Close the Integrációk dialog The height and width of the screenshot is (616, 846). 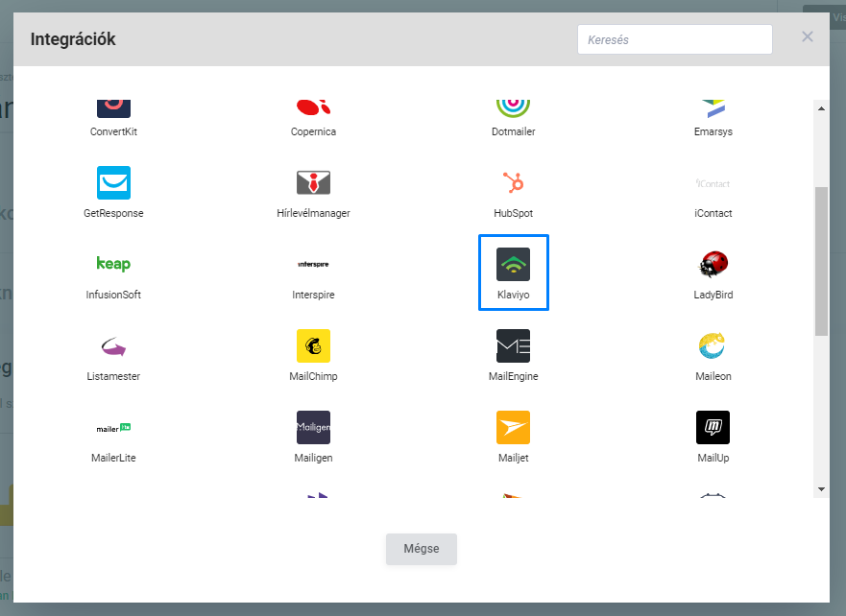tap(808, 36)
